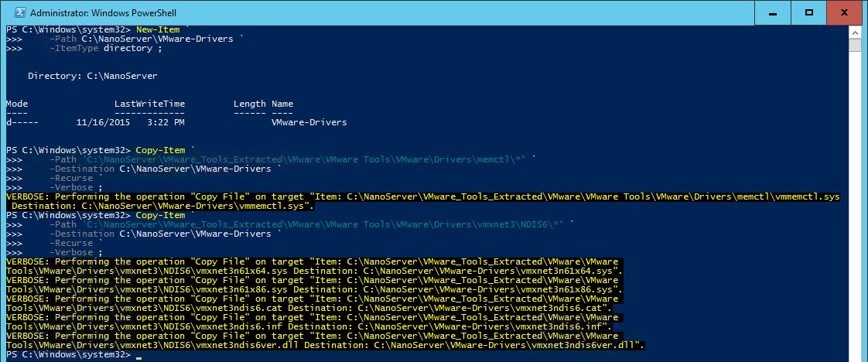Click the verbose line with vmxnet3n61x64.sys
This screenshot has width=868, height=362.
coord(314,271)
